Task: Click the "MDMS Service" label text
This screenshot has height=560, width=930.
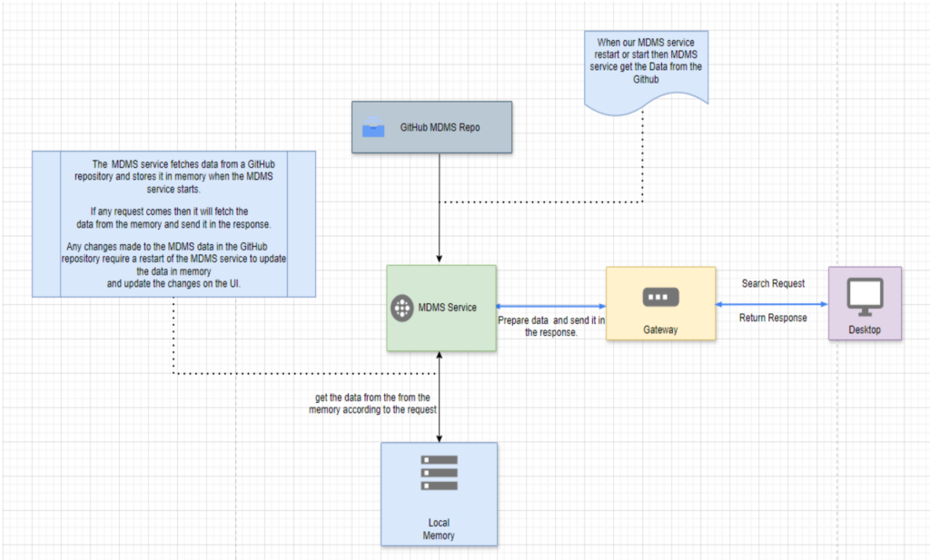Action: [447, 309]
